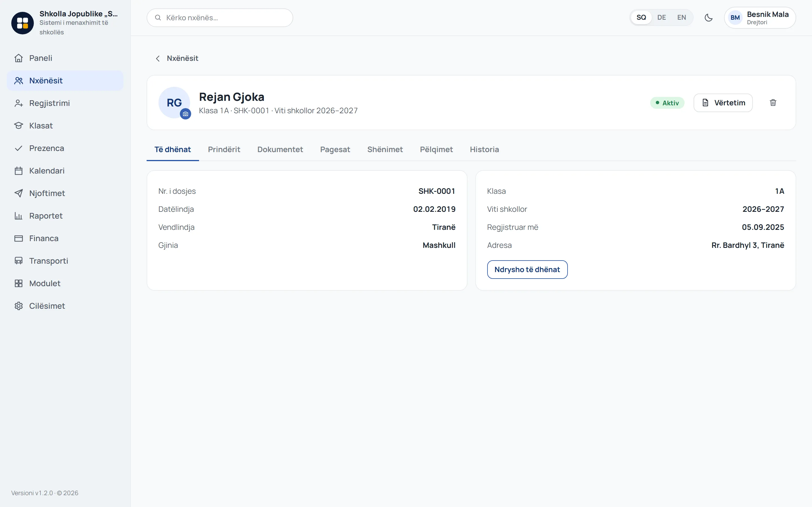812x507 pixels.
Task: Go back using the chevron beside Nxënësit
Action: [158, 58]
